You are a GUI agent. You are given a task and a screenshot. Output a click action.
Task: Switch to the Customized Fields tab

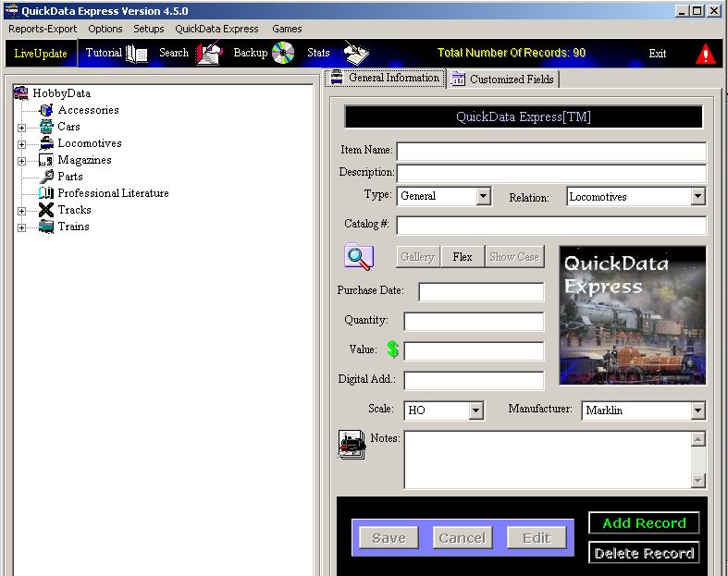(502, 80)
